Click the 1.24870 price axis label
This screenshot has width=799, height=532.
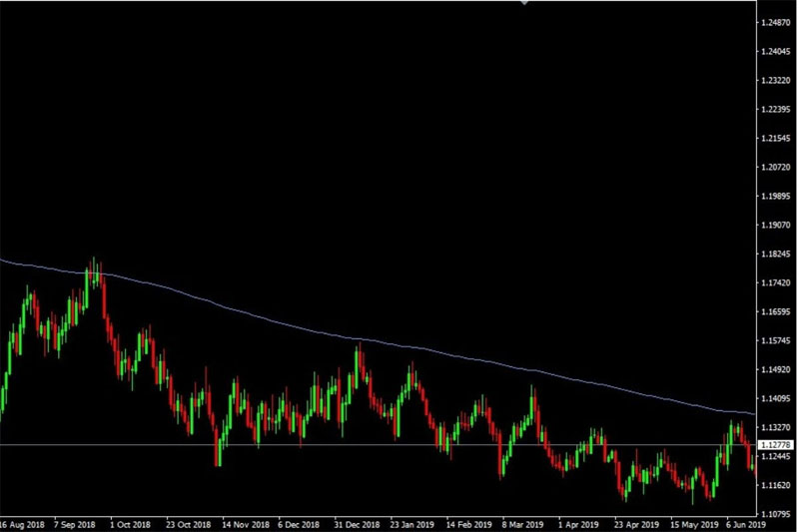point(776,22)
